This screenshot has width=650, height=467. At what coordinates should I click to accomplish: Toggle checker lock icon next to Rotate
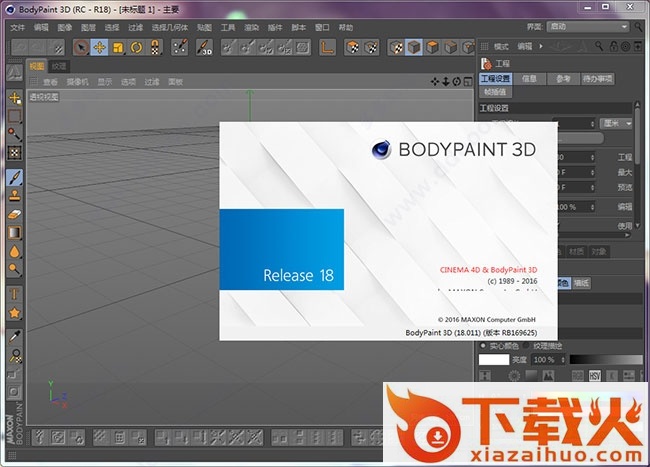coord(154,48)
